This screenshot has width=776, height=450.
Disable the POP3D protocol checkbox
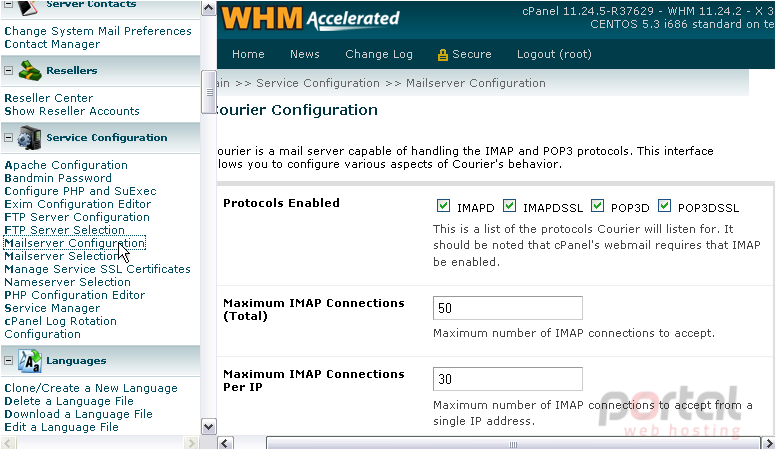coord(597,205)
